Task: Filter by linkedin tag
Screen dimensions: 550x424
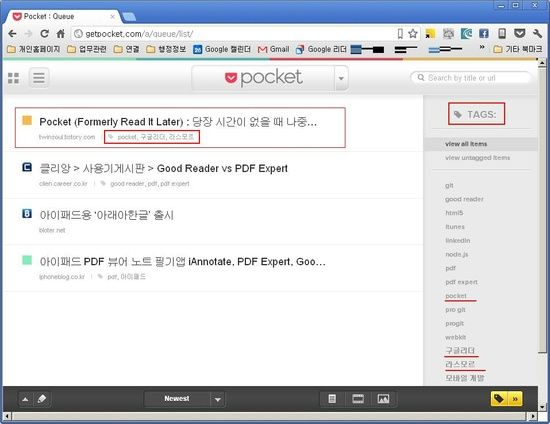Action: pyautogui.click(x=458, y=241)
